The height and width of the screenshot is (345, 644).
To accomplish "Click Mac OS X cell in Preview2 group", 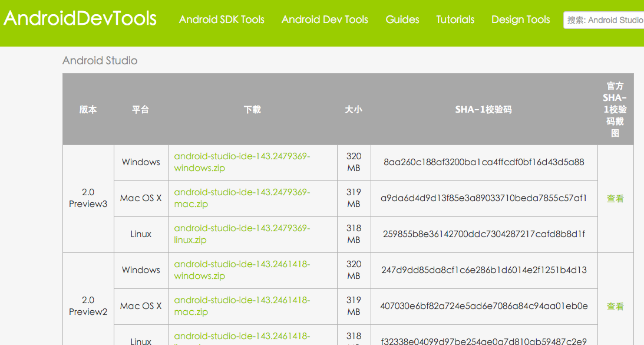I will pyautogui.click(x=141, y=306).
